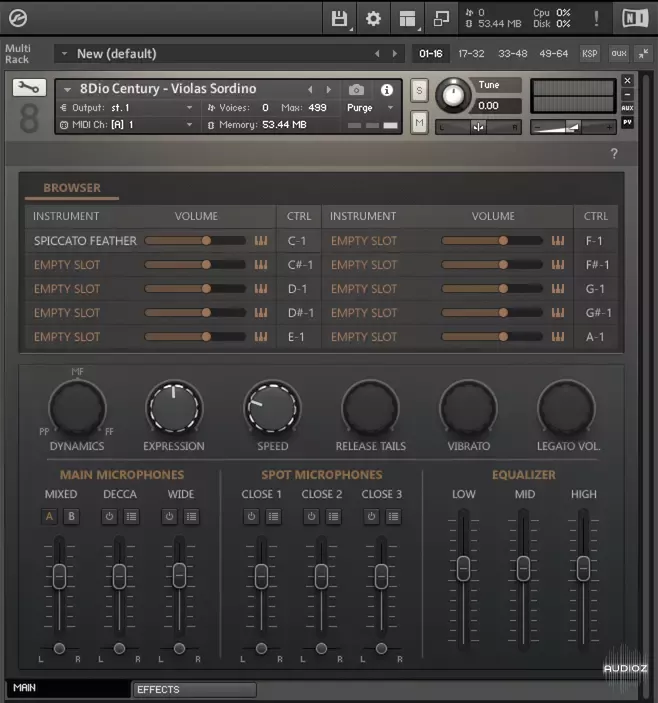Toggle the Solo S button

pyautogui.click(x=419, y=91)
